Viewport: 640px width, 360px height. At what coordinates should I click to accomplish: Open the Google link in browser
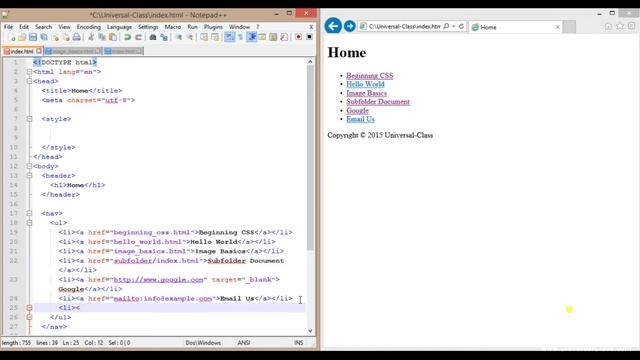[x=357, y=111]
